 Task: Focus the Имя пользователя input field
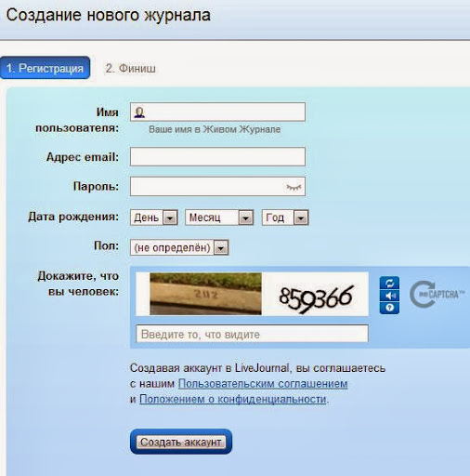[x=217, y=112]
